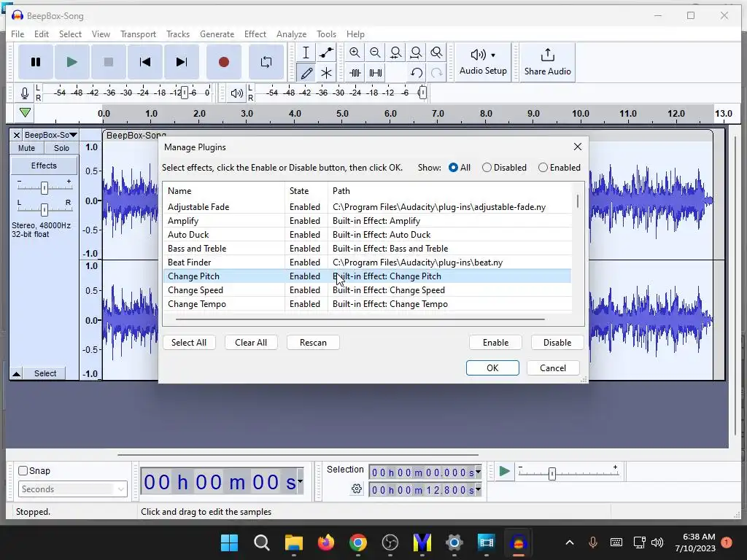Confirm with the OK button

tap(492, 368)
